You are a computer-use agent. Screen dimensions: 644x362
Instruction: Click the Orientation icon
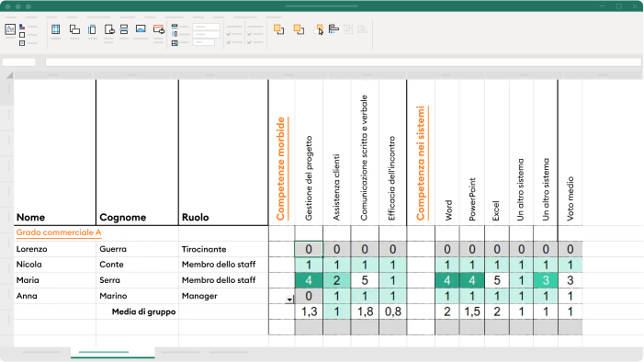74,29
